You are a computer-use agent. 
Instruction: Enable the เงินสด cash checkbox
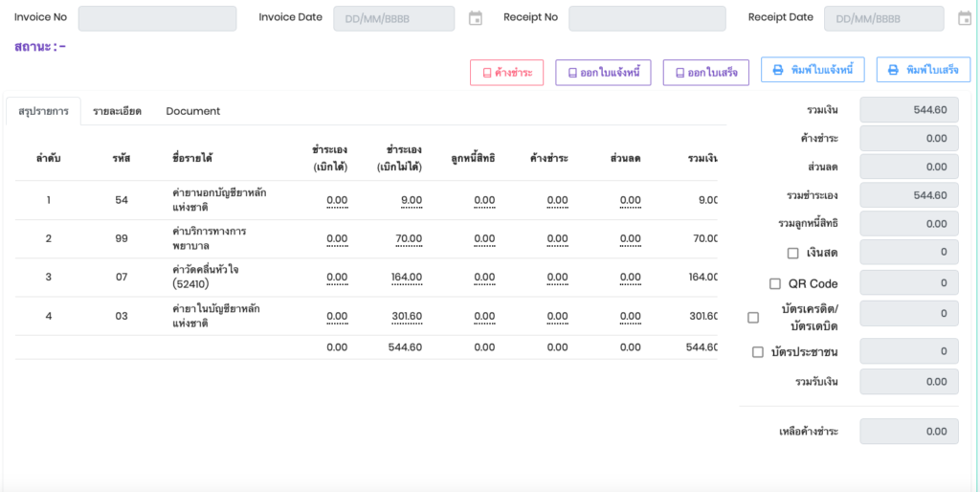point(792,254)
